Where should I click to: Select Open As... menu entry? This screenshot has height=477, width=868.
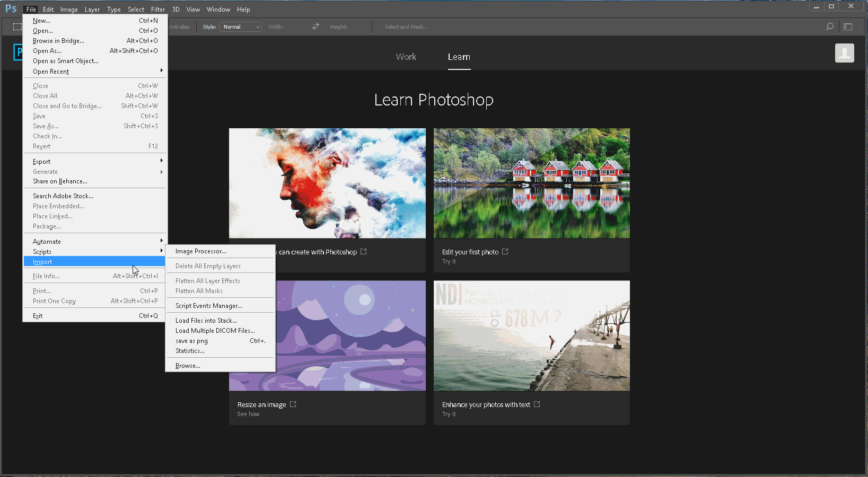point(95,50)
